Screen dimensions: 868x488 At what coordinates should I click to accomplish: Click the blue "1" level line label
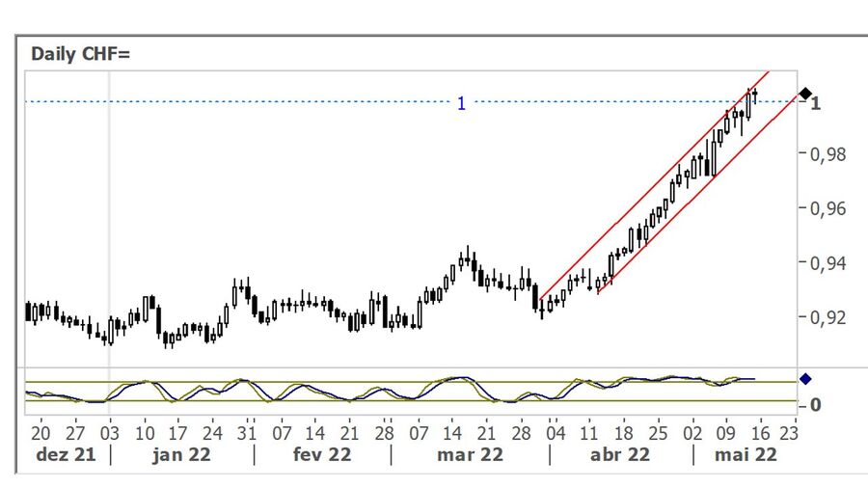tap(461, 103)
